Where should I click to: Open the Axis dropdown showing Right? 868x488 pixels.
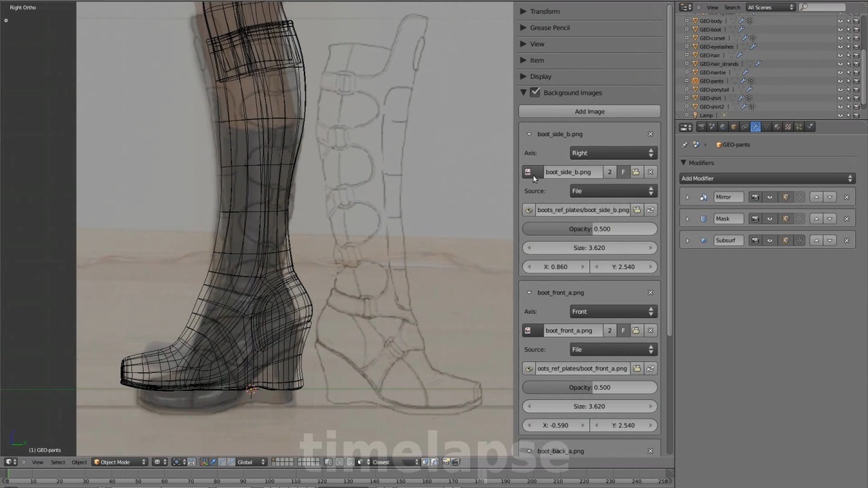(612, 152)
